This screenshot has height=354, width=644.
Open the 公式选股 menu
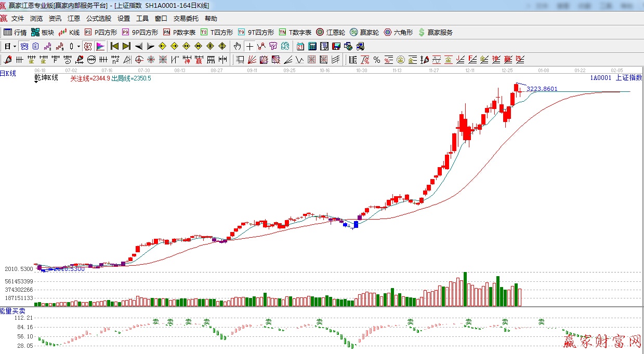pyautogui.click(x=99, y=18)
